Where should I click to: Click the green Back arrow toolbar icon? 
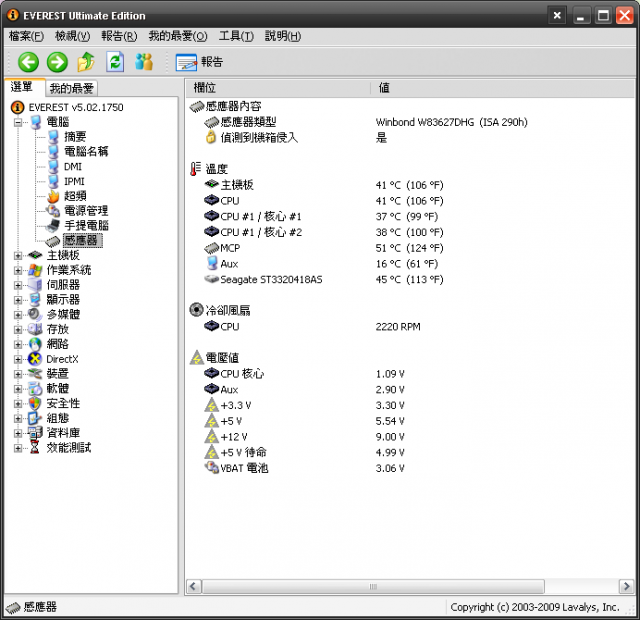28,62
